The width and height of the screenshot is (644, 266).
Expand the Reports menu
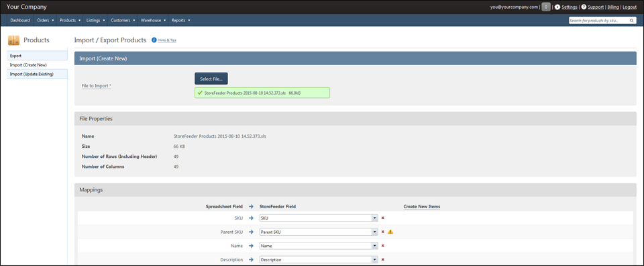(x=180, y=20)
